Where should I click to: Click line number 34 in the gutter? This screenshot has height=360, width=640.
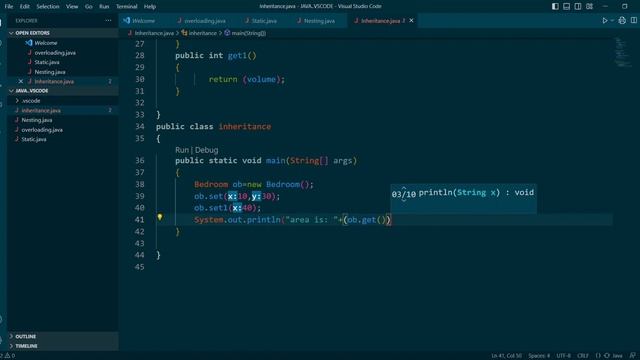click(x=140, y=127)
